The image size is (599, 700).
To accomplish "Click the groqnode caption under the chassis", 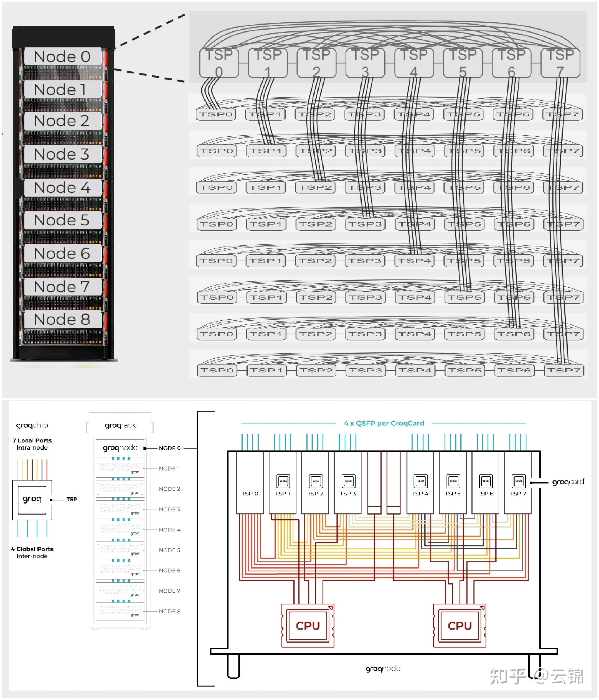I will point(383,669).
